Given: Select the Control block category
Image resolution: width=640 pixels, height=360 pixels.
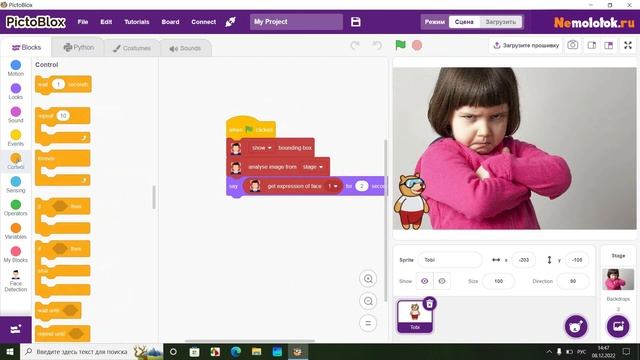Looking at the screenshot, I should click(16, 161).
